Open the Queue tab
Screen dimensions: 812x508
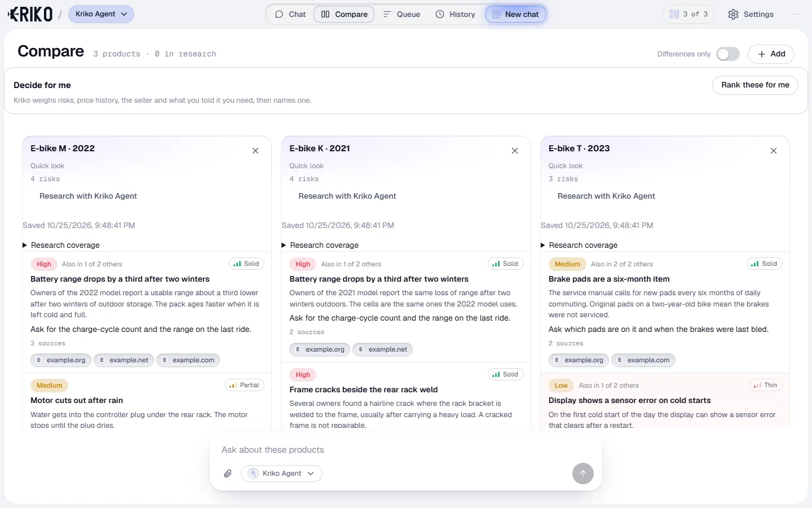coord(401,14)
